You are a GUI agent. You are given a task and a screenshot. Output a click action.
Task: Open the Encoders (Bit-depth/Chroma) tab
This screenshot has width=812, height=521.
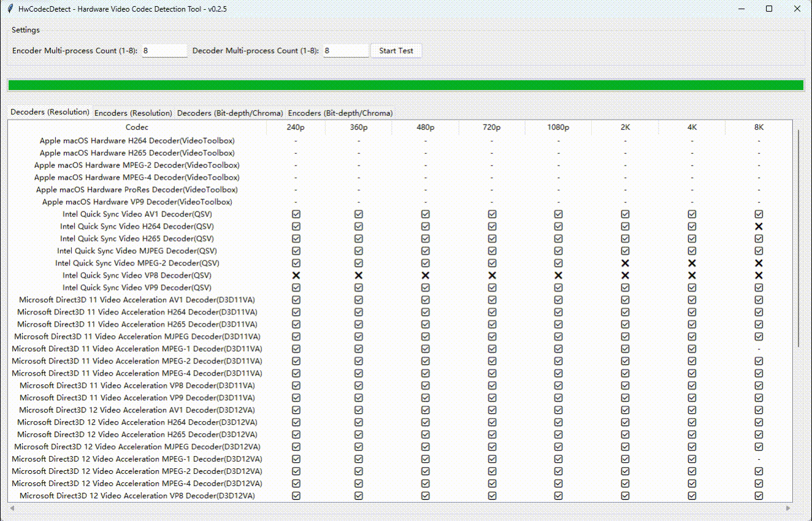[340, 113]
